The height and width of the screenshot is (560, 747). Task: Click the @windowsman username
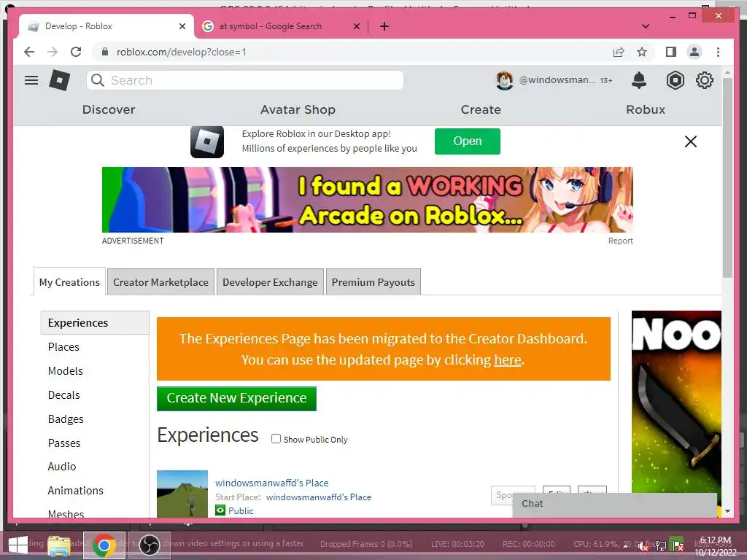click(x=557, y=80)
